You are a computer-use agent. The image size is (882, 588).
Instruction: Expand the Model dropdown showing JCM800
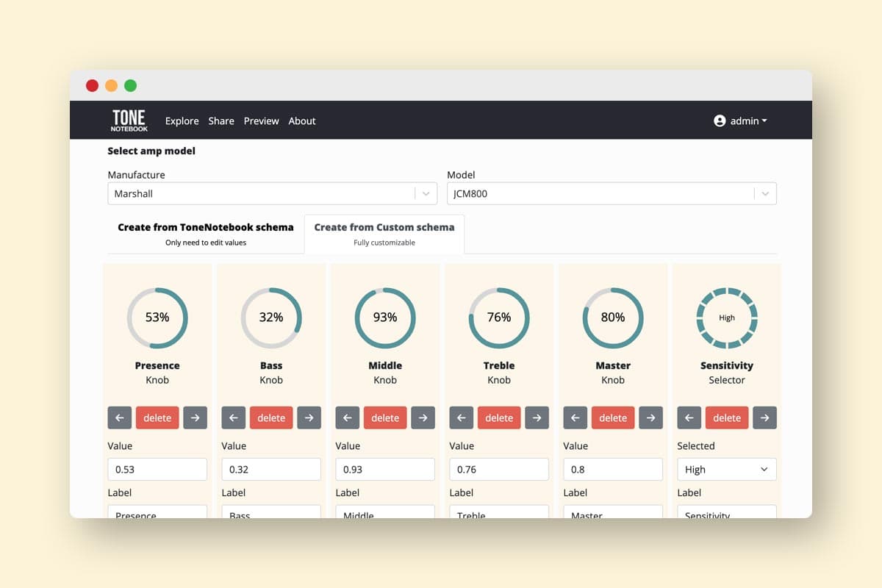tap(612, 194)
